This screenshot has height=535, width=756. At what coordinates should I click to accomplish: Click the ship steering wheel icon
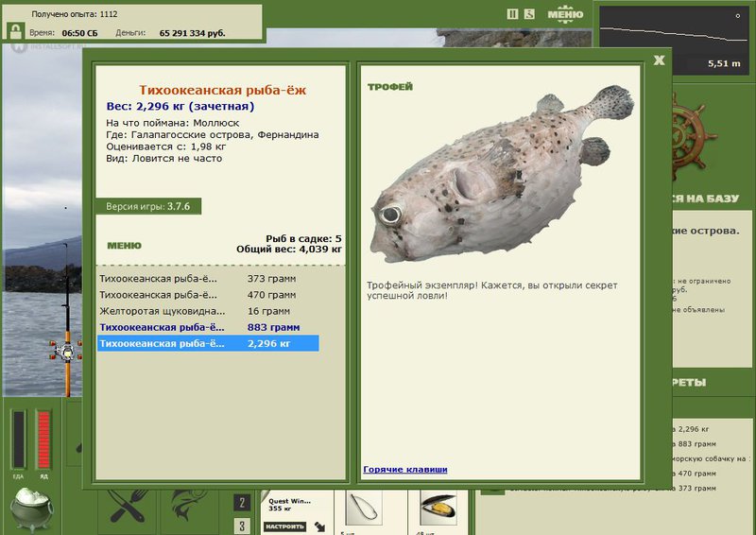point(693,136)
